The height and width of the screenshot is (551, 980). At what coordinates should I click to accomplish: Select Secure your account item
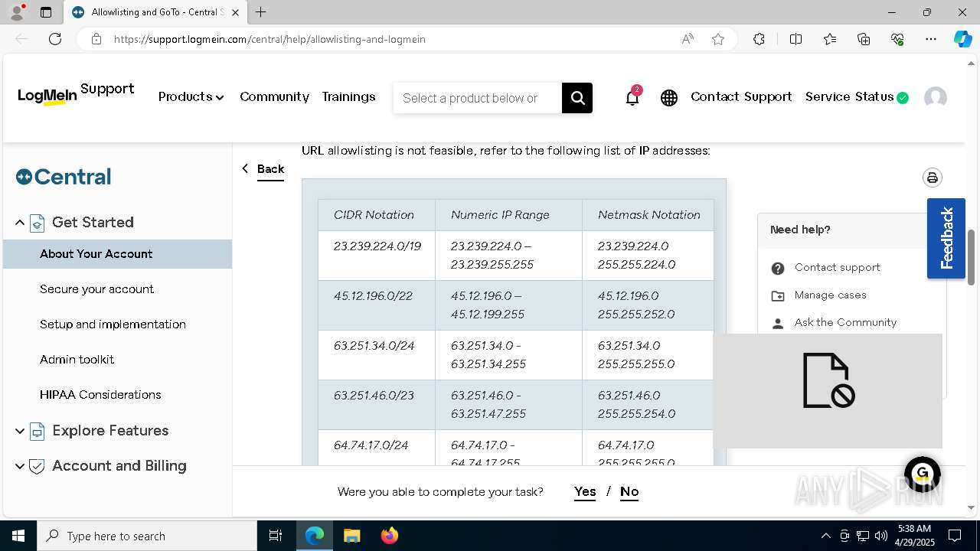96,289
